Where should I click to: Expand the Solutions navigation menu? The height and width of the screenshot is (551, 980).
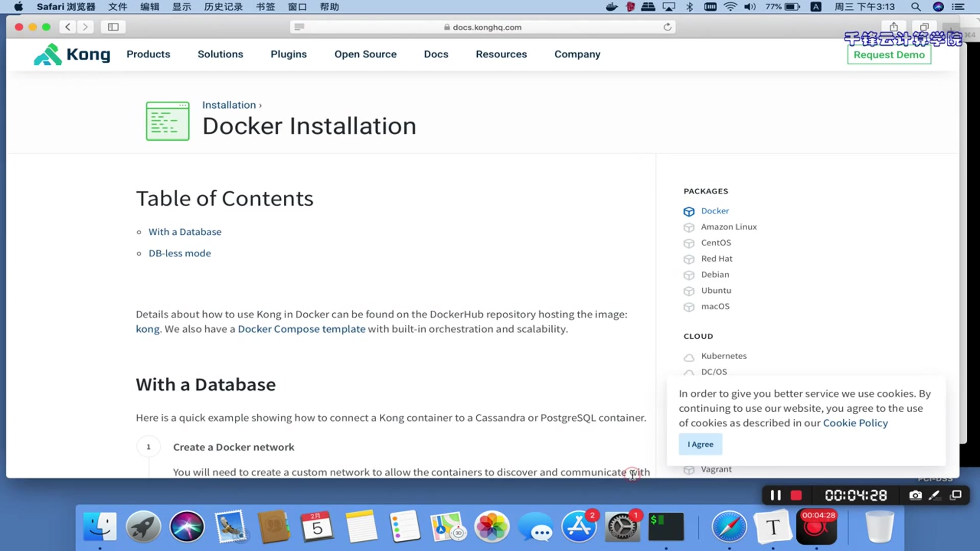pyautogui.click(x=220, y=54)
